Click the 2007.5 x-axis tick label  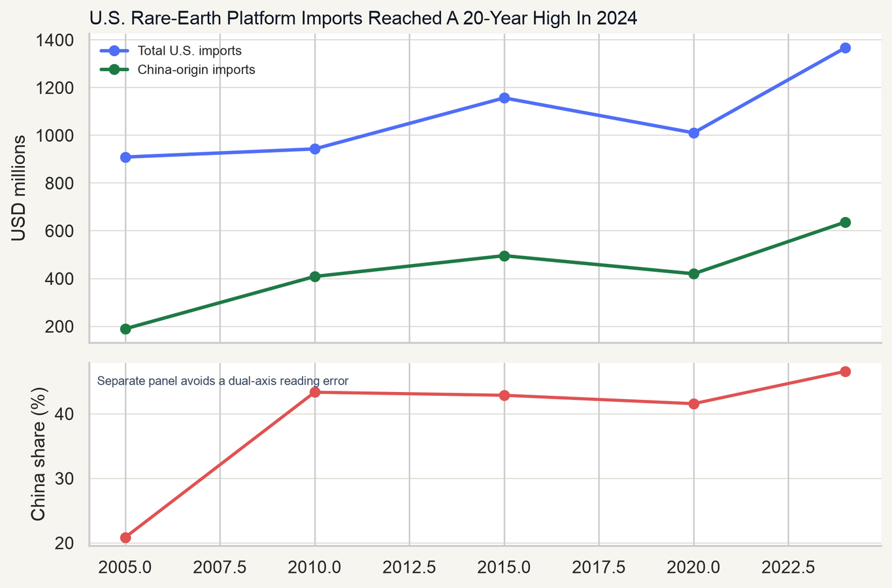click(x=220, y=567)
